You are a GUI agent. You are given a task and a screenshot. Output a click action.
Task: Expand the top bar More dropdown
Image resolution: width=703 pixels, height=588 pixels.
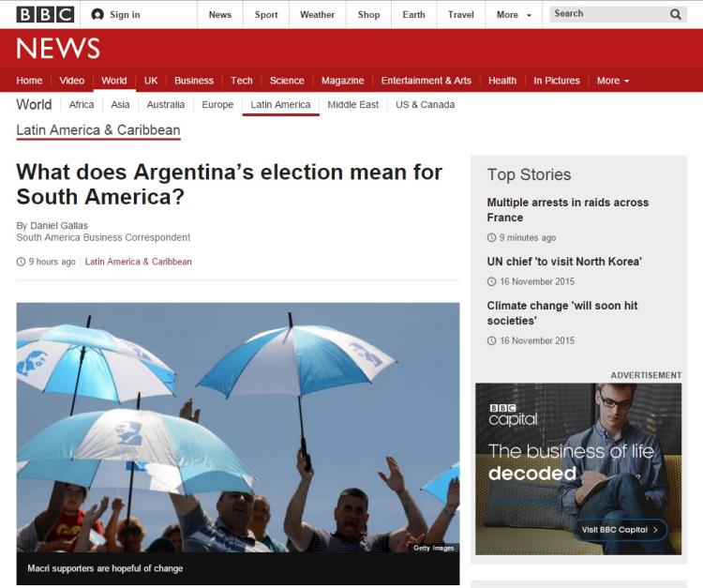pyautogui.click(x=514, y=15)
